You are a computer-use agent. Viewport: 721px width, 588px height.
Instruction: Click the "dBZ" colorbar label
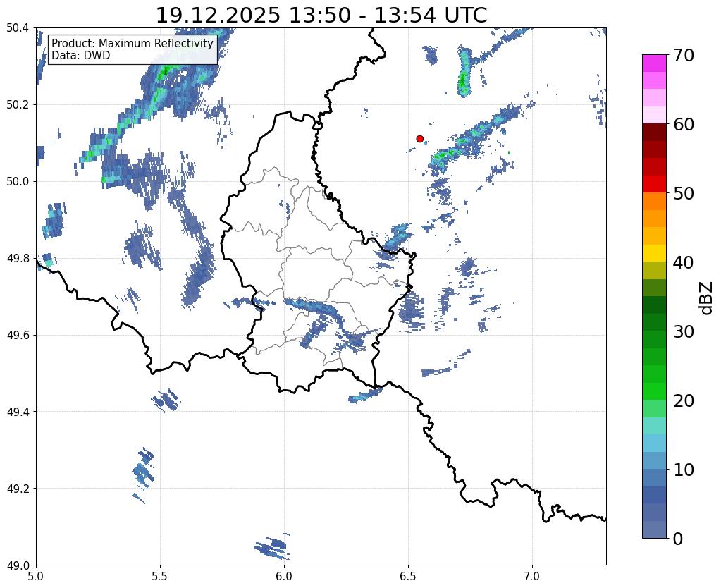707,298
